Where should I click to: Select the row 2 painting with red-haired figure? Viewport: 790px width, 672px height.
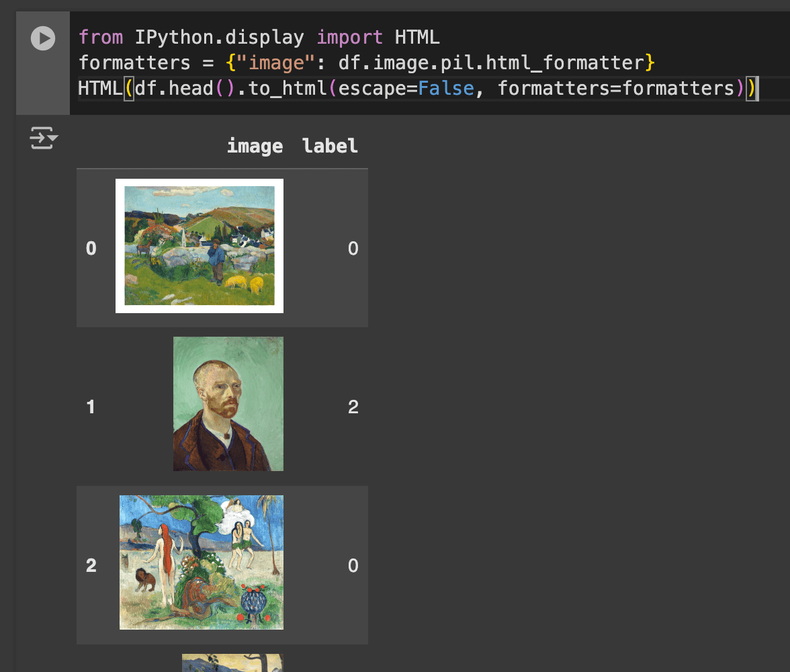(202, 562)
